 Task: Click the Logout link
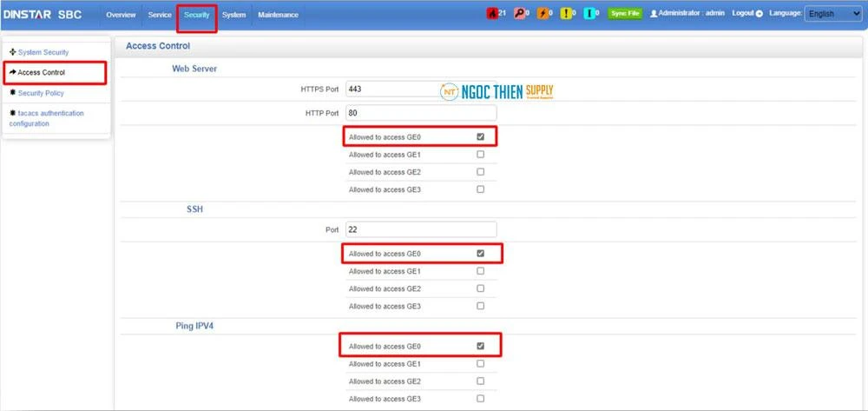click(x=743, y=13)
